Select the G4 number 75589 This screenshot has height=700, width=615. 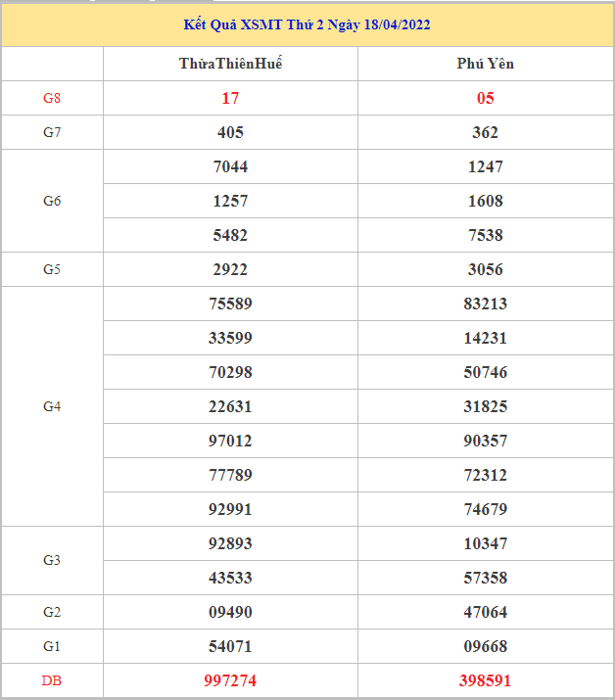(230, 303)
